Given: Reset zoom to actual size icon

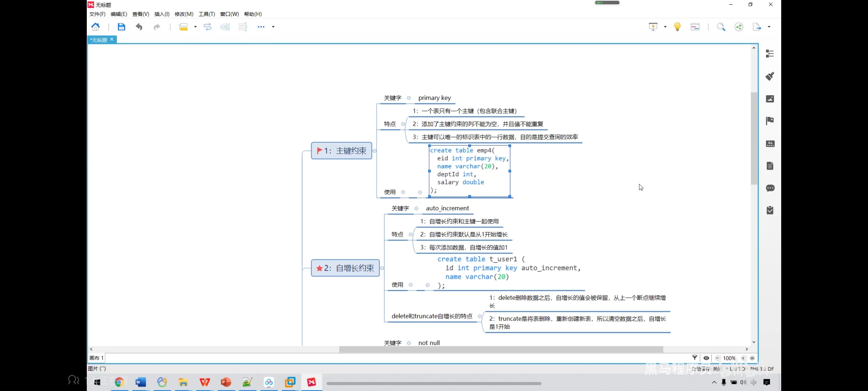Looking at the screenshot, I should (x=752, y=358).
